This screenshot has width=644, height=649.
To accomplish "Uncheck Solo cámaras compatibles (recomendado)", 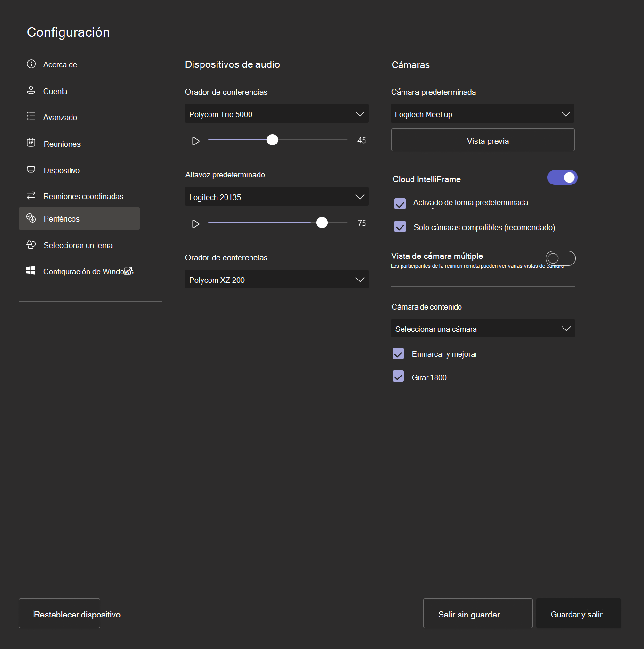I will [400, 227].
